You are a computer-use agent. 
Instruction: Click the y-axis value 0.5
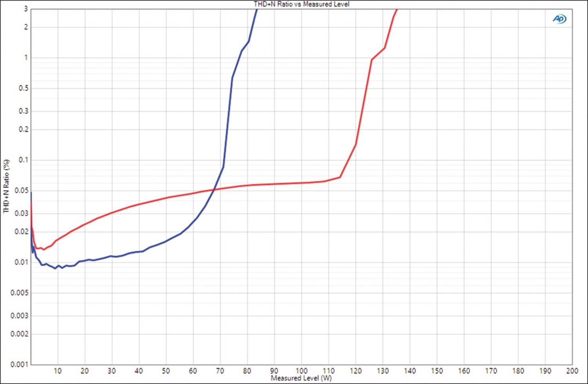point(24,88)
